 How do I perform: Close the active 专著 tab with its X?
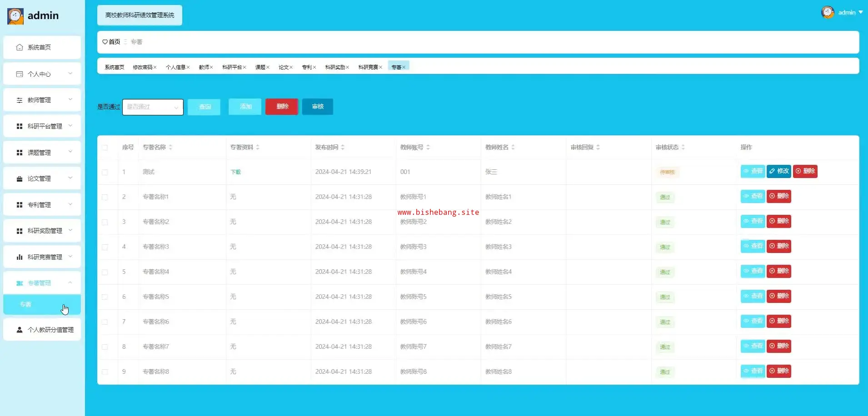404,67
